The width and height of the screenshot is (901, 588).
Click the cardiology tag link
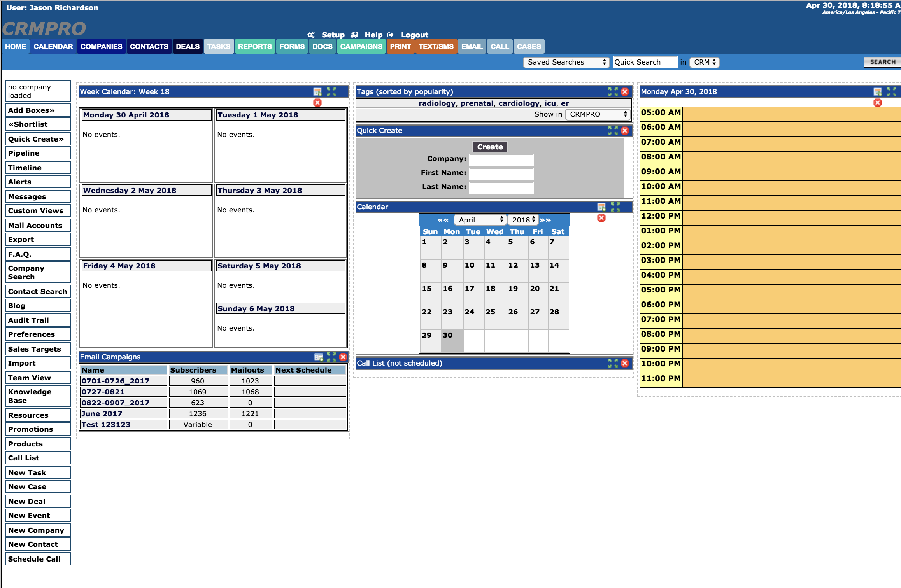[519, 103]
